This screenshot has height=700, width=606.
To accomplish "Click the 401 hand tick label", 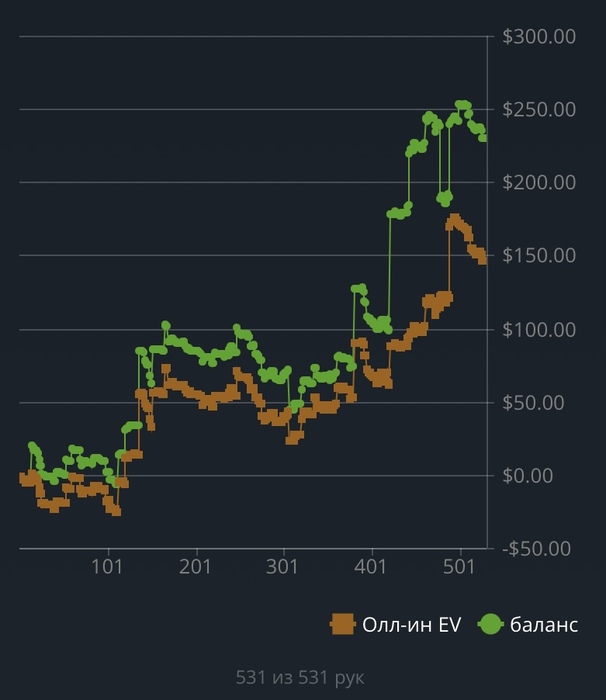I will [370, 567].
